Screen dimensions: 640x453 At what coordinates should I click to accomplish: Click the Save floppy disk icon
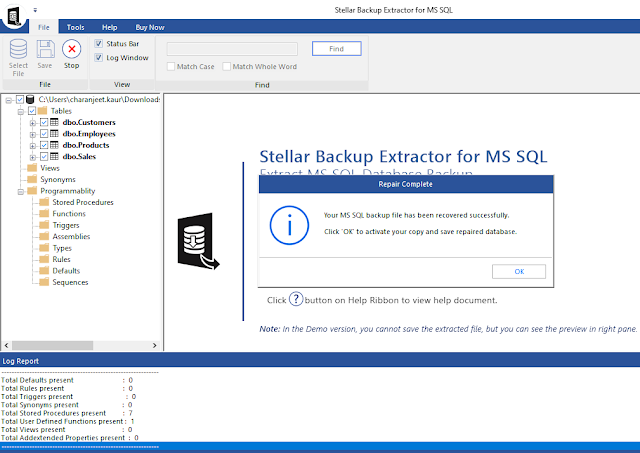(45, 49)
